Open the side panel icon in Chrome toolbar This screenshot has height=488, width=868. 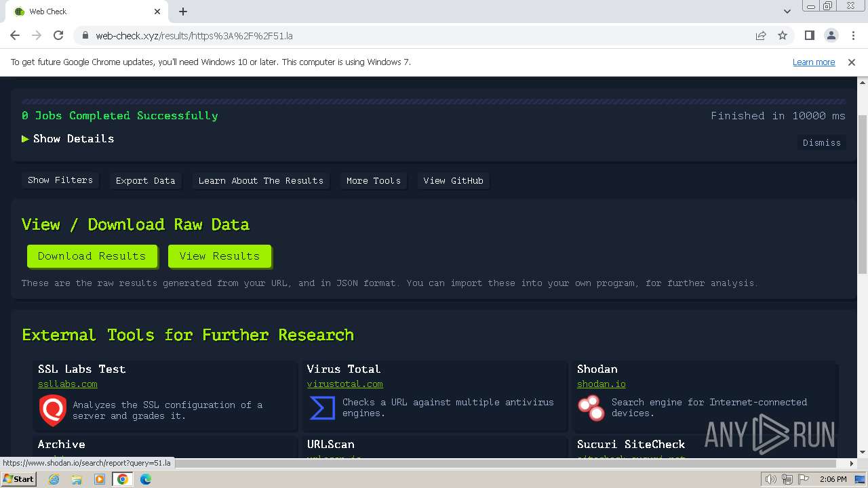click(809, 36)
